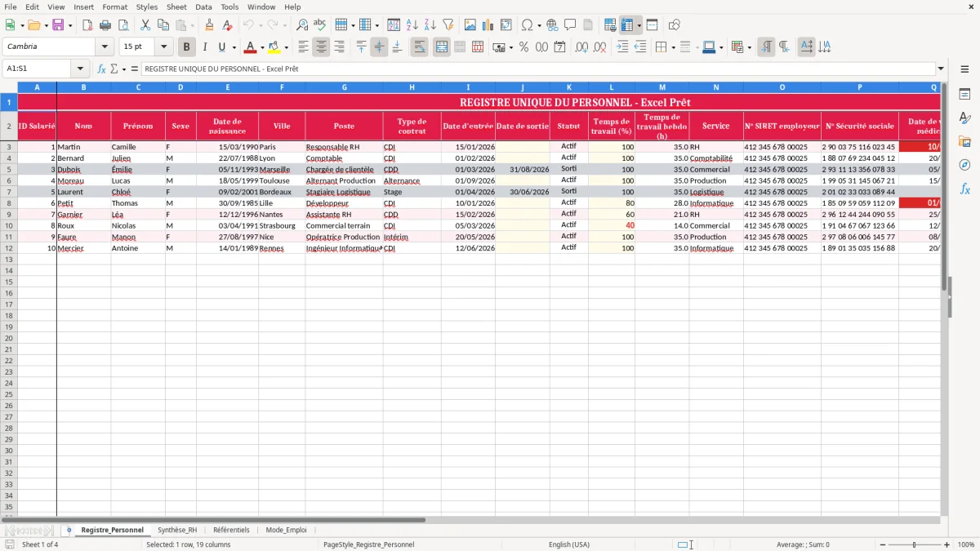The image size is (980, 551).
Task: Open font color dropdown arrow
Action: (262, 47)
